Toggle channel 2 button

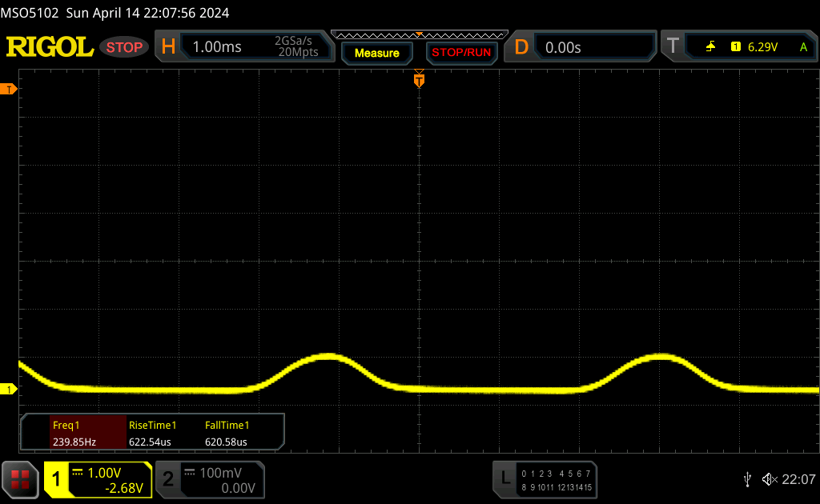click(168, 479)
